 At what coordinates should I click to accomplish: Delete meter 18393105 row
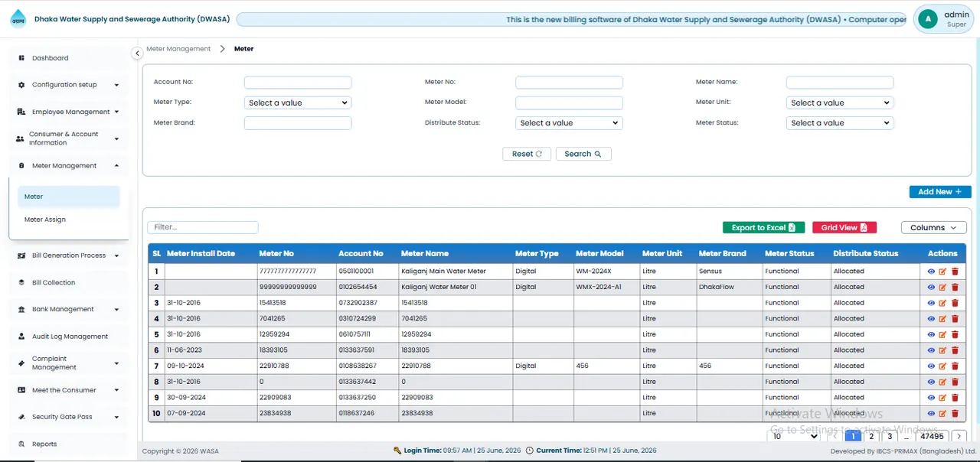pos(955,350)
